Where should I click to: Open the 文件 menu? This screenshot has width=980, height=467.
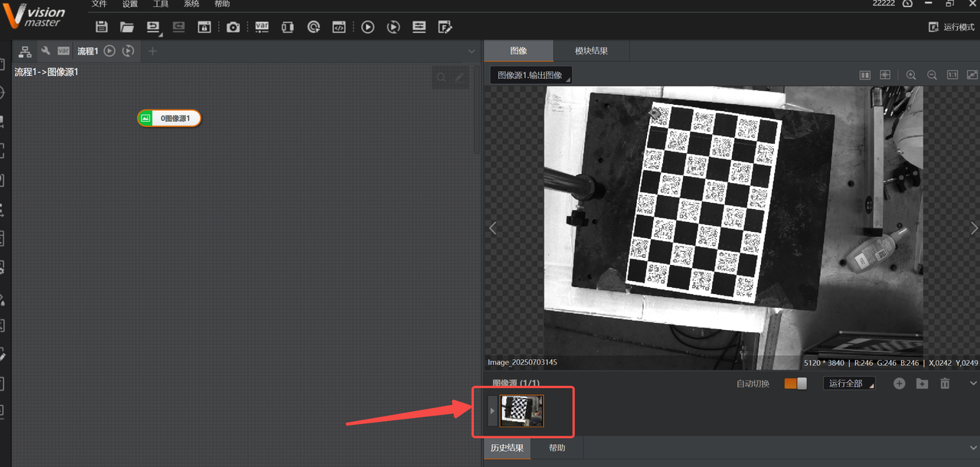tap(100, 4)
